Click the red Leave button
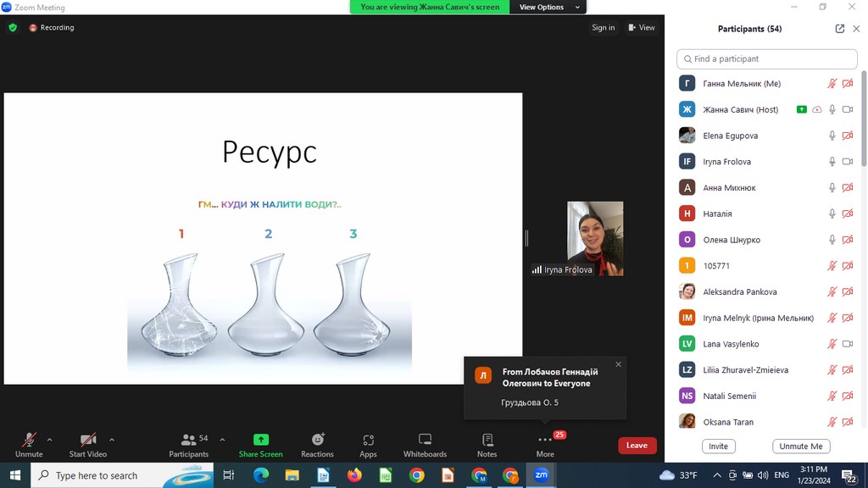 (637, 446)
